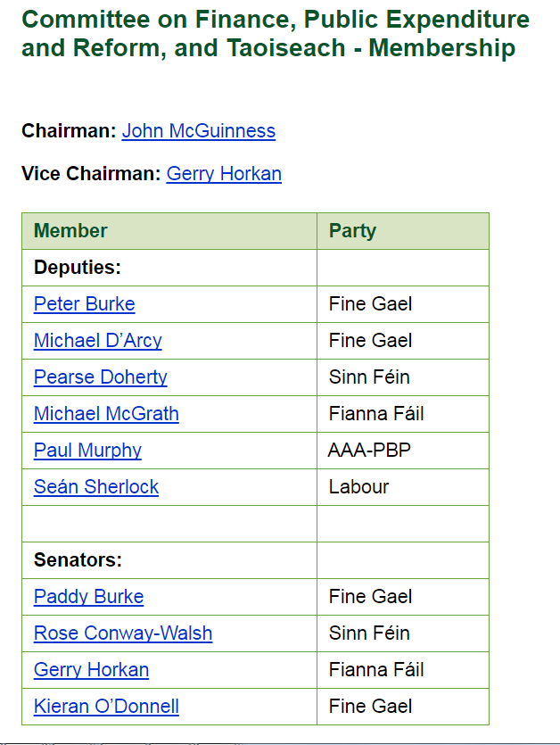The height and width of the screenshot is (745, 560).
Task: Click Gerry Horkan in the Senators table
Action: pos(91,670)
